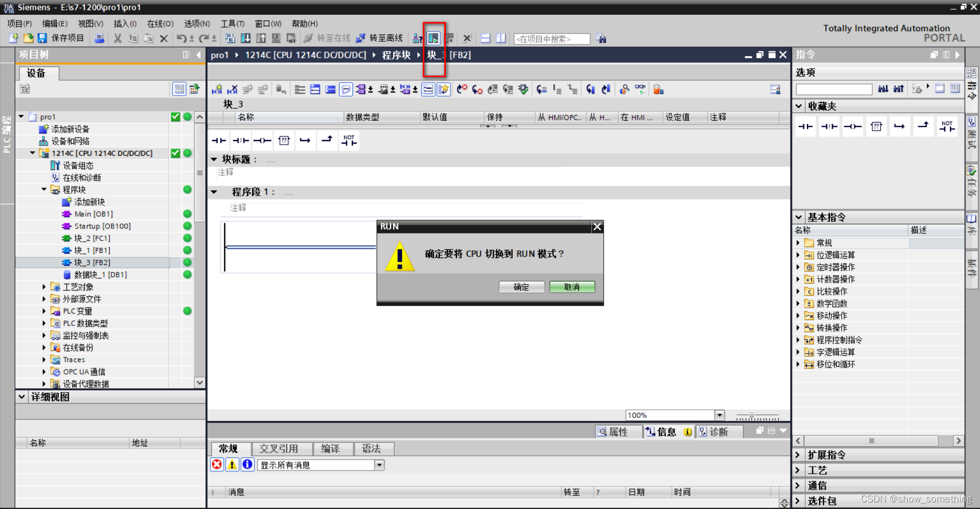Open the 编辑(E) menu

pyautogui.click(x=55, y=24)
